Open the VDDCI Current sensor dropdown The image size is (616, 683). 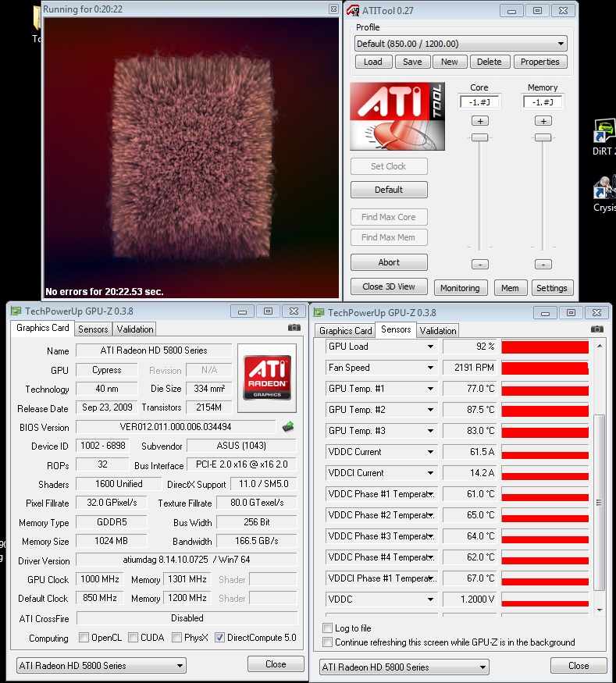(430, 472)
